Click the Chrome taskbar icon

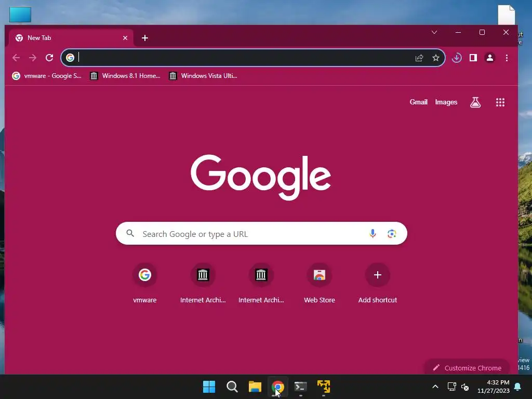tap(278, 387)
